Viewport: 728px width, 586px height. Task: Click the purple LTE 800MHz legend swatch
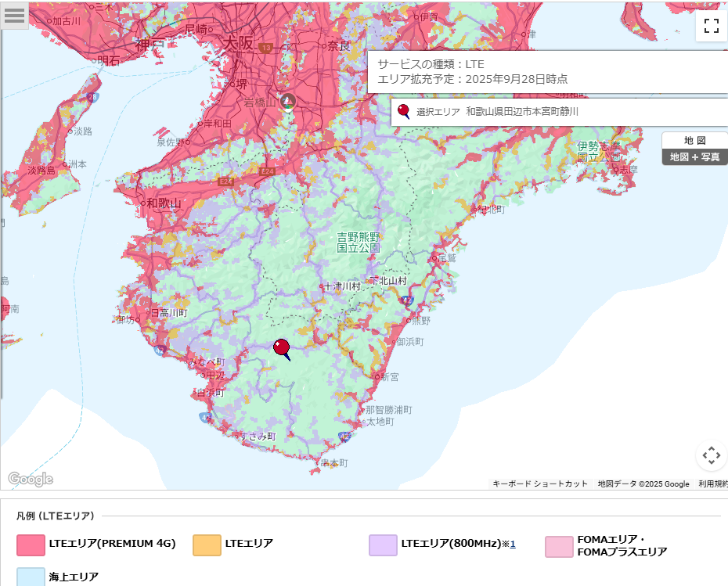pyautogui.click(x=383, y=545)
